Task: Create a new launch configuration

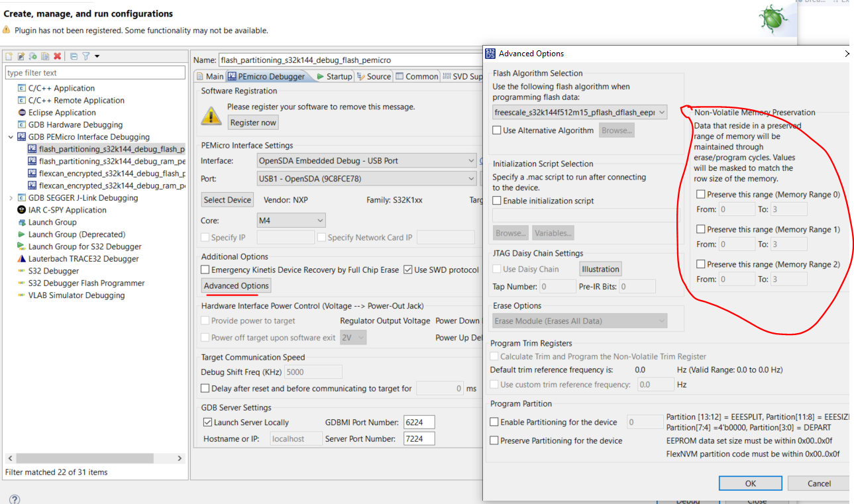Action: pos(8,56)
